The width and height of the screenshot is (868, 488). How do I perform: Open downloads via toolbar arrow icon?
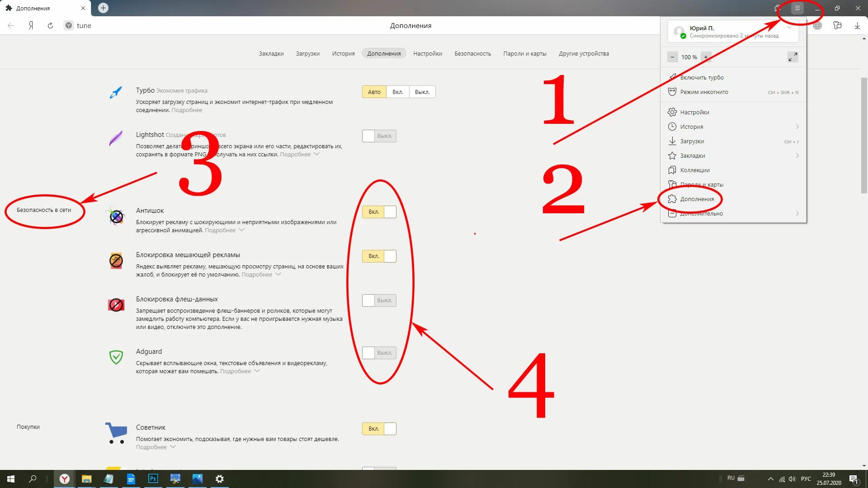[x=857, y=26]
